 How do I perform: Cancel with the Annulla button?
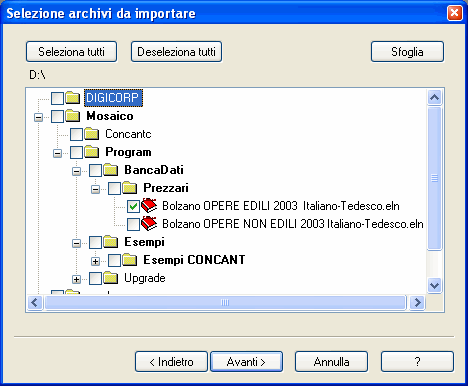point(331,362)
